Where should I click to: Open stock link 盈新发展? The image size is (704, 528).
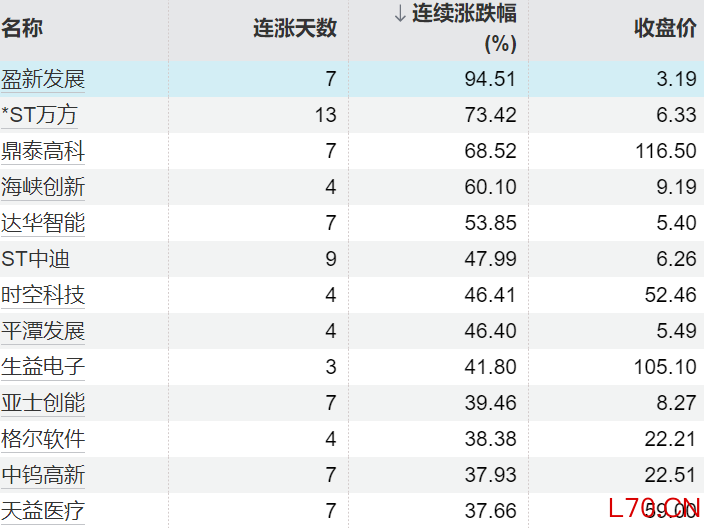43,79
